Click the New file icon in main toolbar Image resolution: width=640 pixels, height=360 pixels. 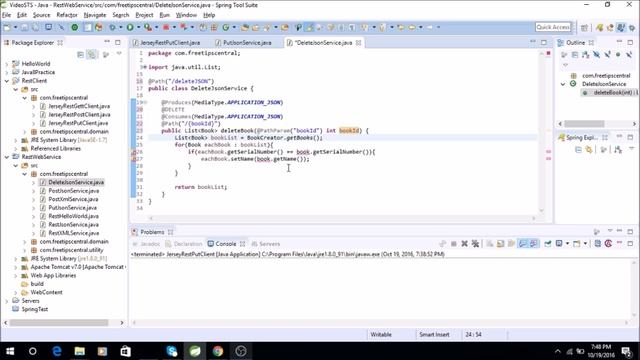tap(7, 27)
